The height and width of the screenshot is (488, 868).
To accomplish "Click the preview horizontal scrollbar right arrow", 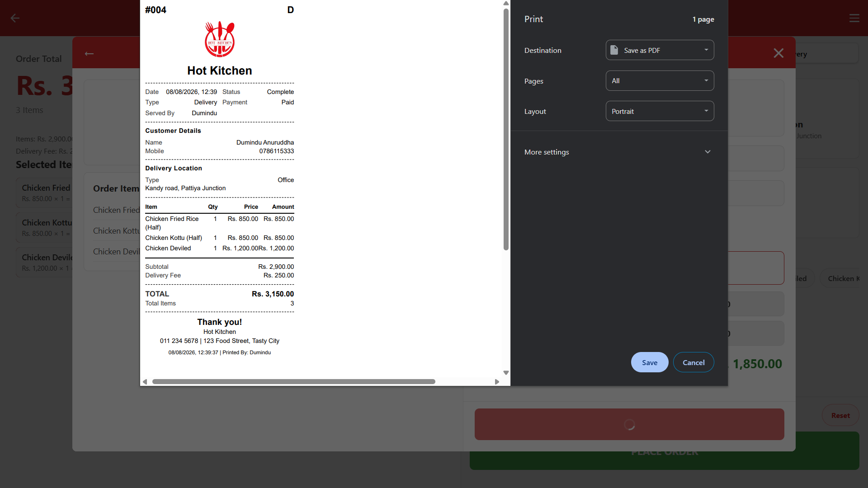I will [x=497, y=382].
